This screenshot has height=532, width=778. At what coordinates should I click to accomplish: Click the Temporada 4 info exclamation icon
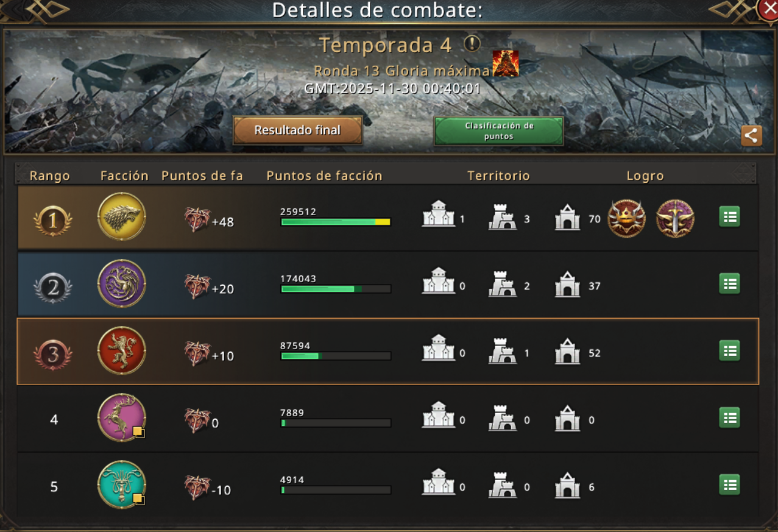click(x=472, y=44)
